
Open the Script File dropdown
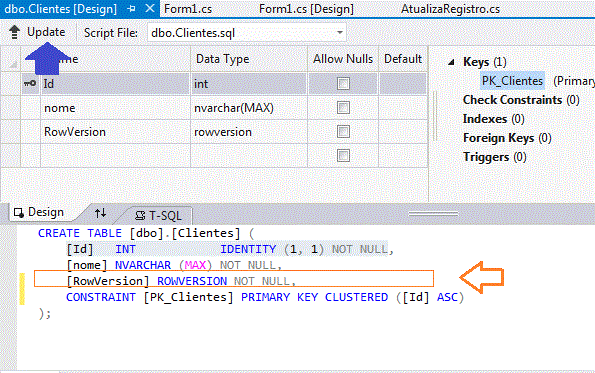340,33
